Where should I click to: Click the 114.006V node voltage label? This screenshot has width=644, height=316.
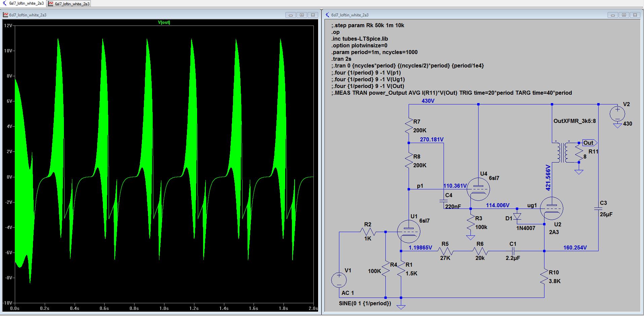[x=498, y=205]
